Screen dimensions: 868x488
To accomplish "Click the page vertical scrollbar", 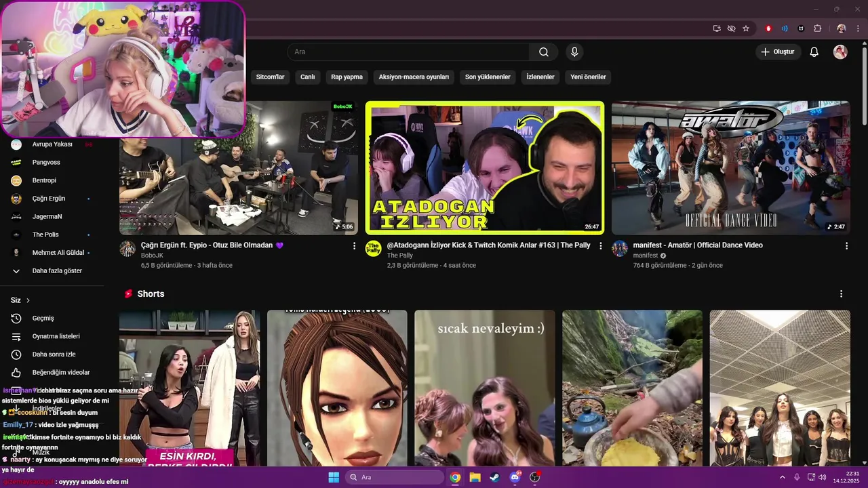I will pos(864,85).
